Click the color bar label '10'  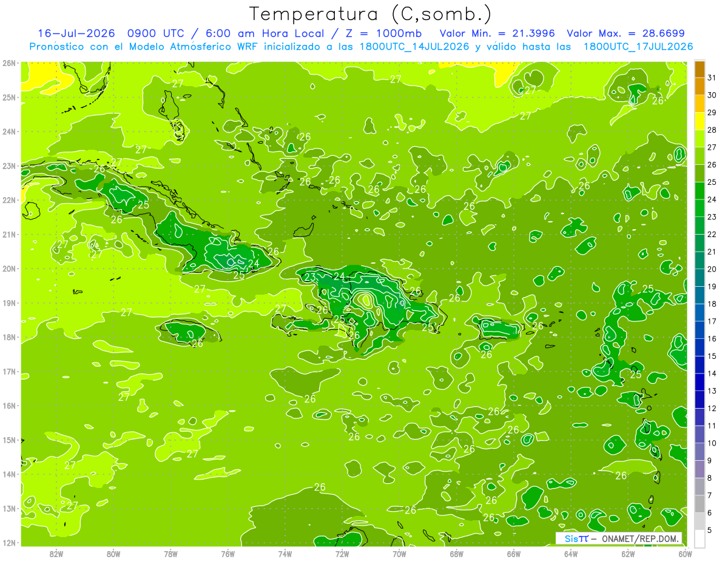tap(712, 443)
